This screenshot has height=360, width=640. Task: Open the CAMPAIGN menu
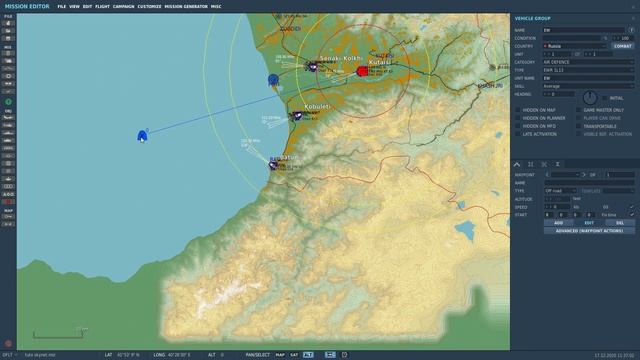coord(124,7)
